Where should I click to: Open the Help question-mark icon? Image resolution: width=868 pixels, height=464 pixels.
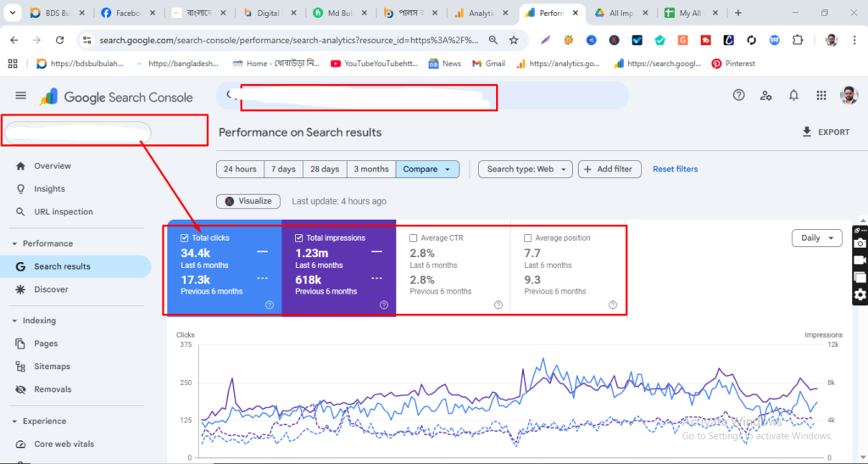[738, 95]
